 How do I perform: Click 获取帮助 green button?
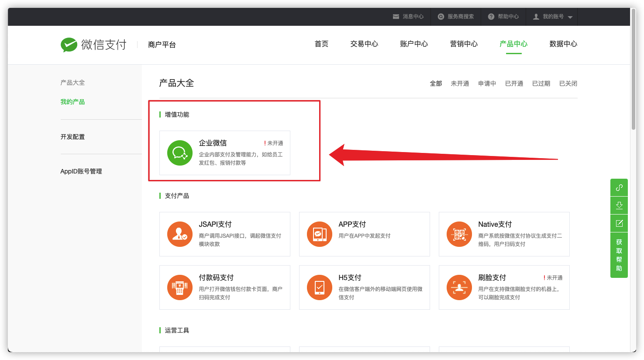click(x=619, y=255)
